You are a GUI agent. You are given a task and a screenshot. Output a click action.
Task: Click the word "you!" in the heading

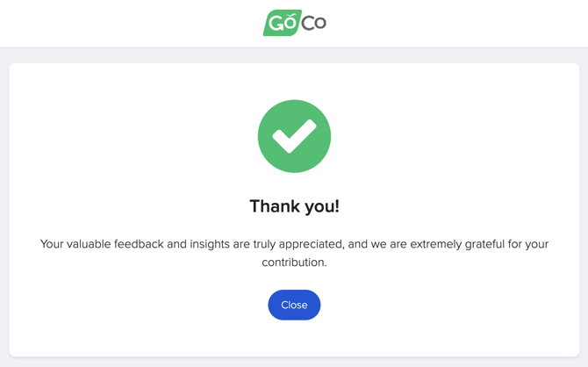(322, 206)
